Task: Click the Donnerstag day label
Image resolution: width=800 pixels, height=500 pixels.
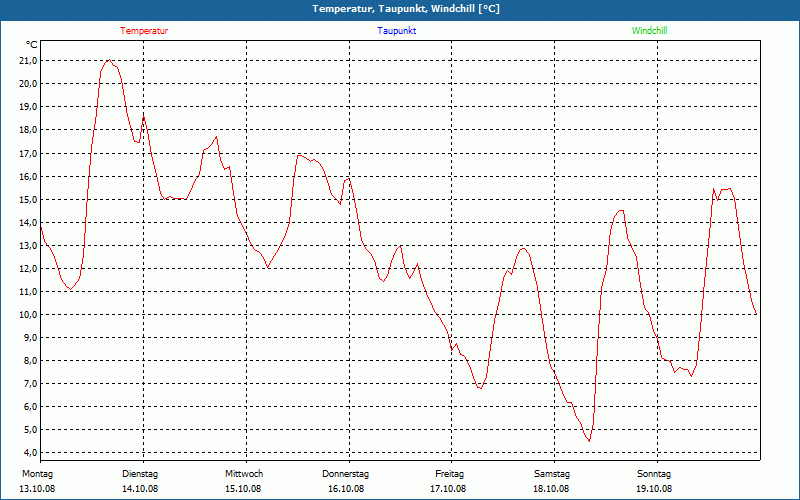Action: (x=345, y=474)
